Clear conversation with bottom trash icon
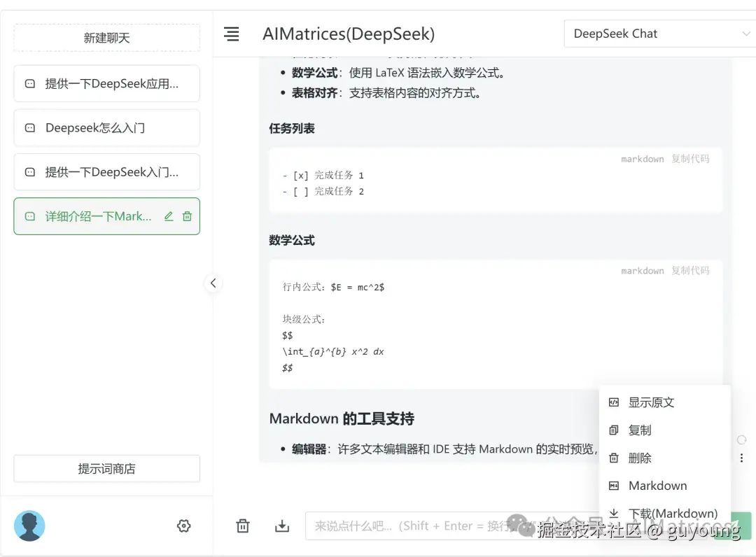Screen dimensions: 756x557 (243, 526)
